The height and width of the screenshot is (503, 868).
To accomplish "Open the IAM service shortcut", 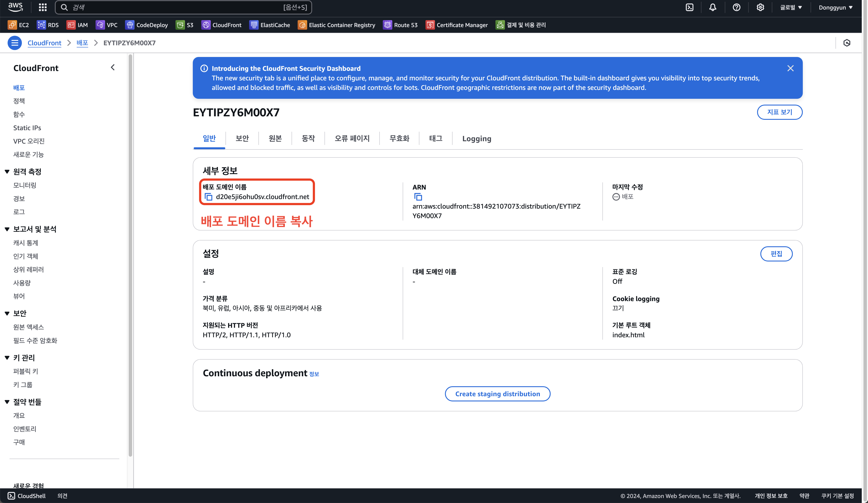I will pos(77,25).
